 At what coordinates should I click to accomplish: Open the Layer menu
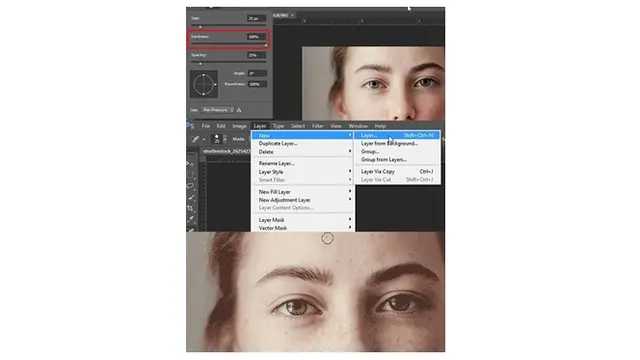tap(260, 126)
